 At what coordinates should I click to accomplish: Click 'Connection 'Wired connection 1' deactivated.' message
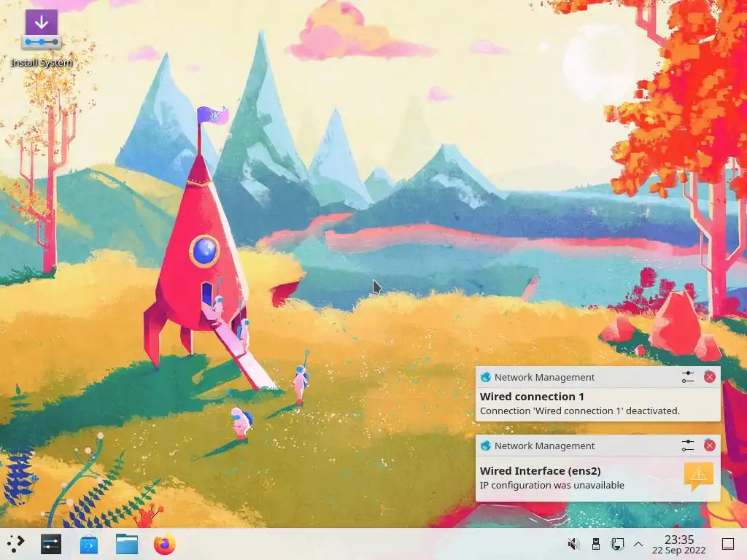coord(580,411)
